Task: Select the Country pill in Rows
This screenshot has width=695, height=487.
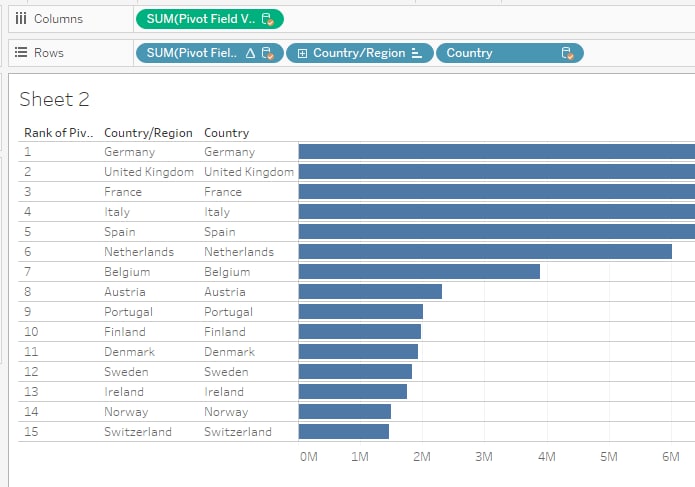Action: [x=510, y=53]
